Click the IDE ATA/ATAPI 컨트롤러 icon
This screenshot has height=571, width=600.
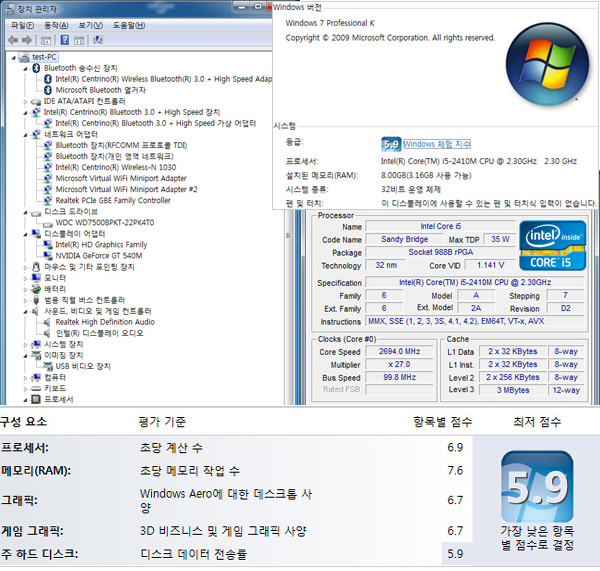(36, 102)
